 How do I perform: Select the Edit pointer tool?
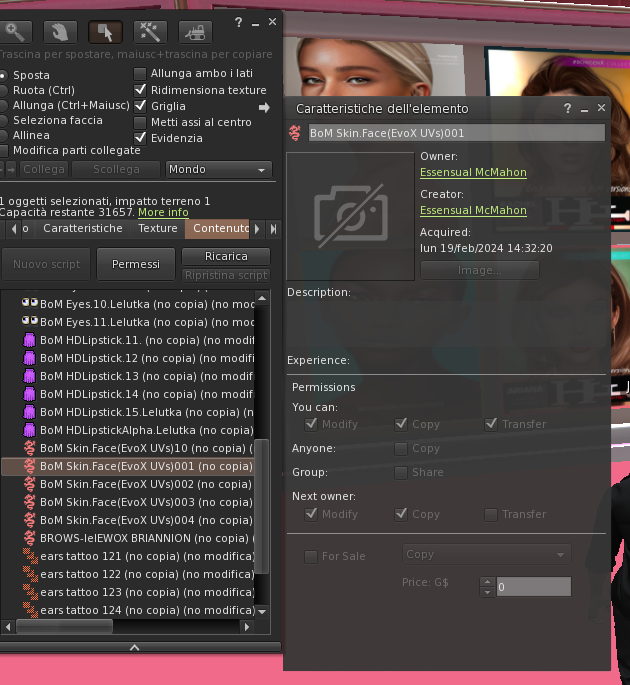point(105,32)
